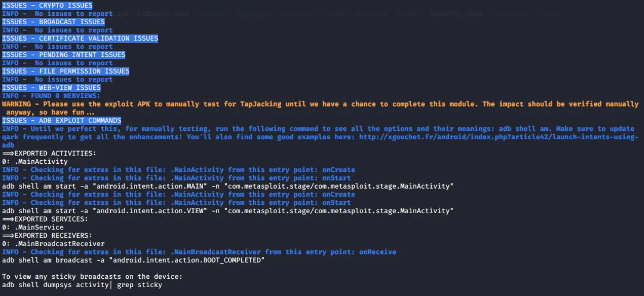Click the CERTIFICATE VALIDATION ISSUES heading
Image resolution: width=644 pixels, height=296 pixels.
80,38
